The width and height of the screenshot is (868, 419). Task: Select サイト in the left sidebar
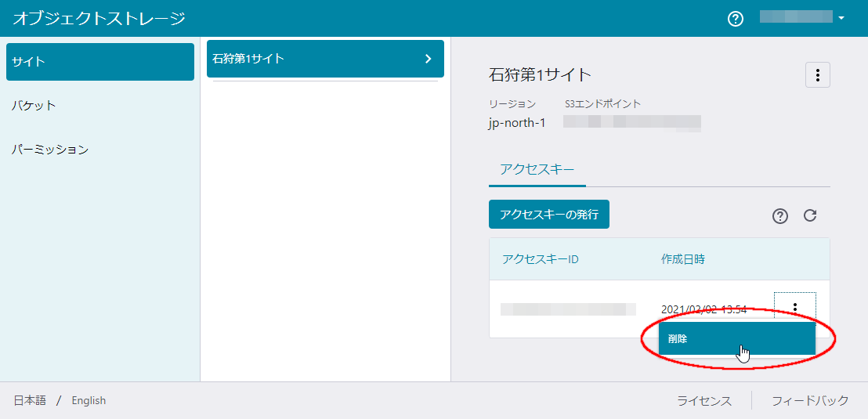[x=99, y=62]
